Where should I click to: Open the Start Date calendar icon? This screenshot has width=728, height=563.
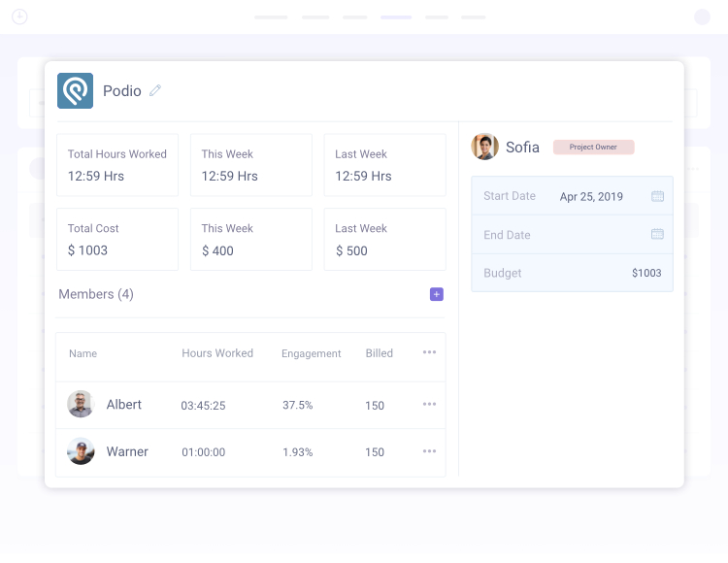[x=657, y=196]
